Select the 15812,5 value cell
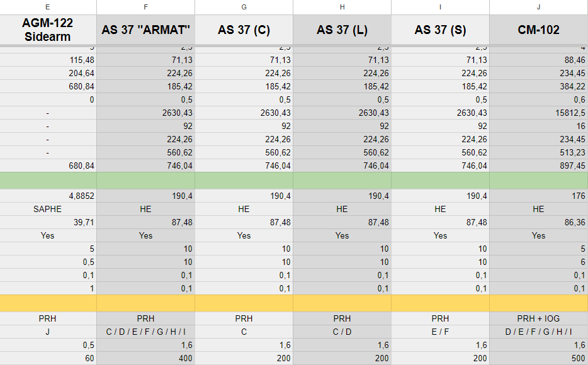 [x=538, y=113]
